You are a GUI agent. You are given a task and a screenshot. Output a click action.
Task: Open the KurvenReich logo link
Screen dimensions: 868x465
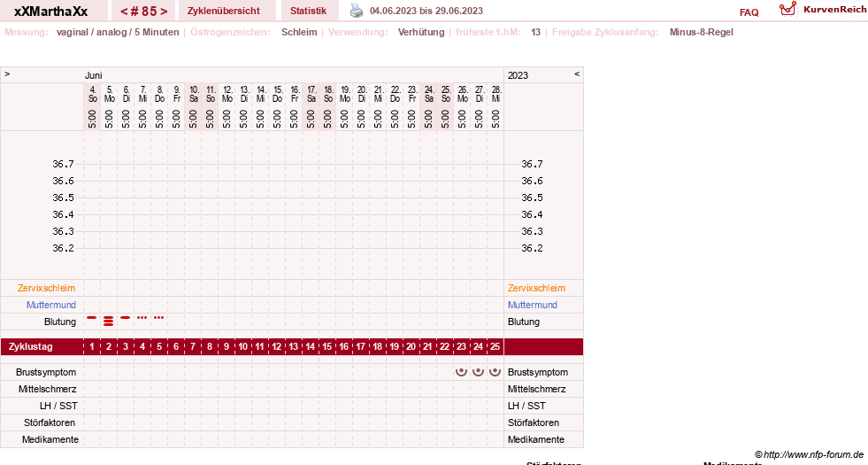pyautogui.click(x=823, y=10)
